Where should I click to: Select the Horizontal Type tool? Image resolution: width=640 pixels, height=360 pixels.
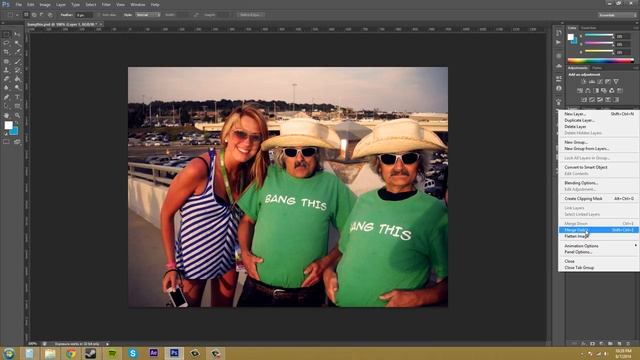point(17,97)
